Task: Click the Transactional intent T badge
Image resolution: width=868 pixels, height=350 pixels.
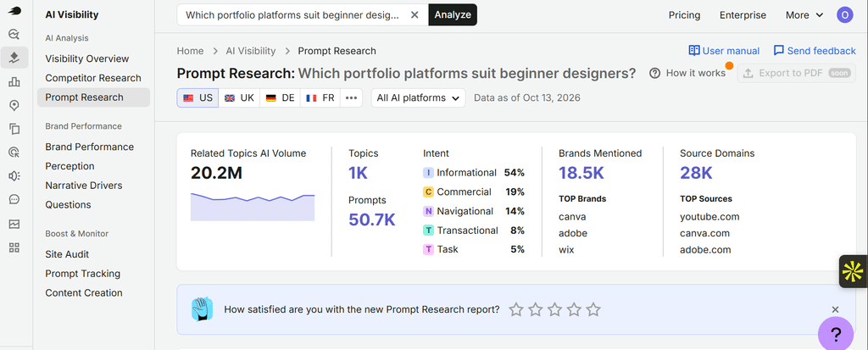Action: tap(428, 231)
